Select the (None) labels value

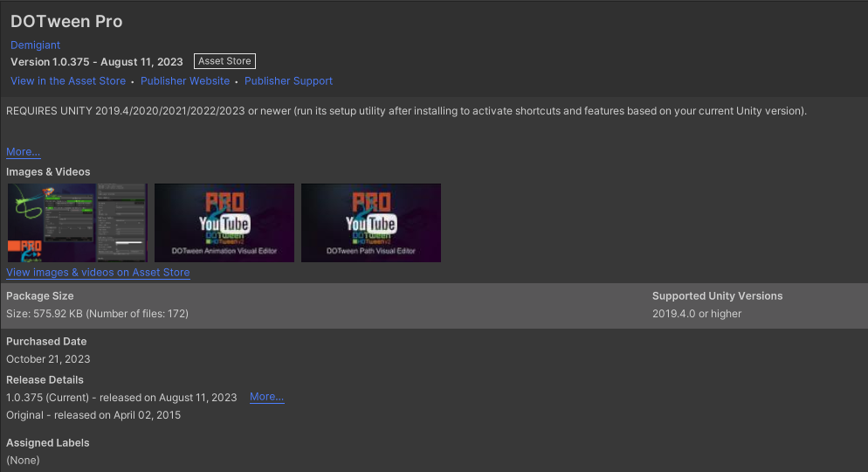(23, 461)
